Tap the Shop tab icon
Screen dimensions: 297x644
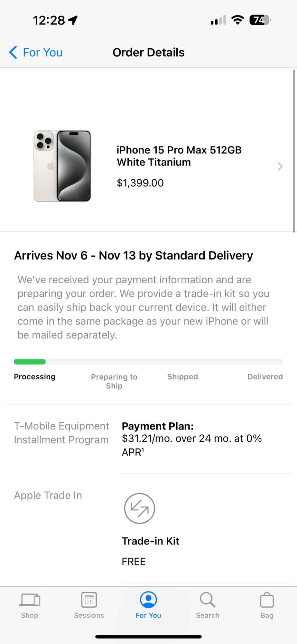[30, 600]
